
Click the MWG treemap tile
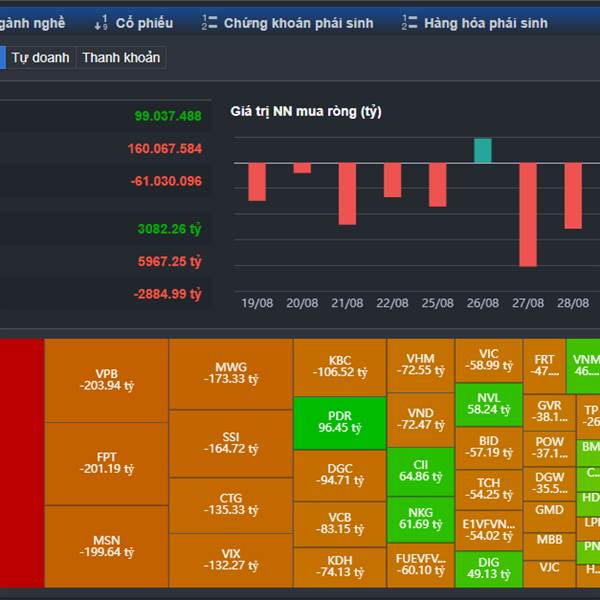point(231,374)
